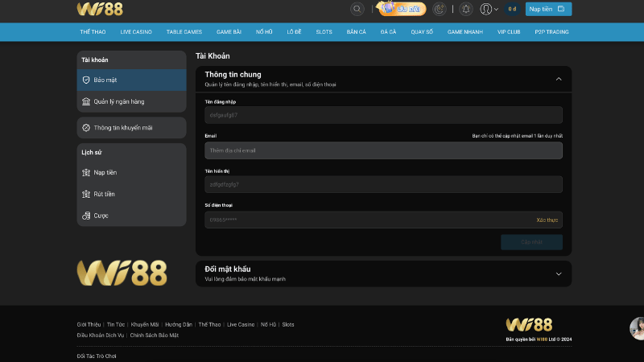The height and width of the screenshot is (362, 644).
Task: Click the Nạp tiền history sidebar icon
Action: pos(86,173)
